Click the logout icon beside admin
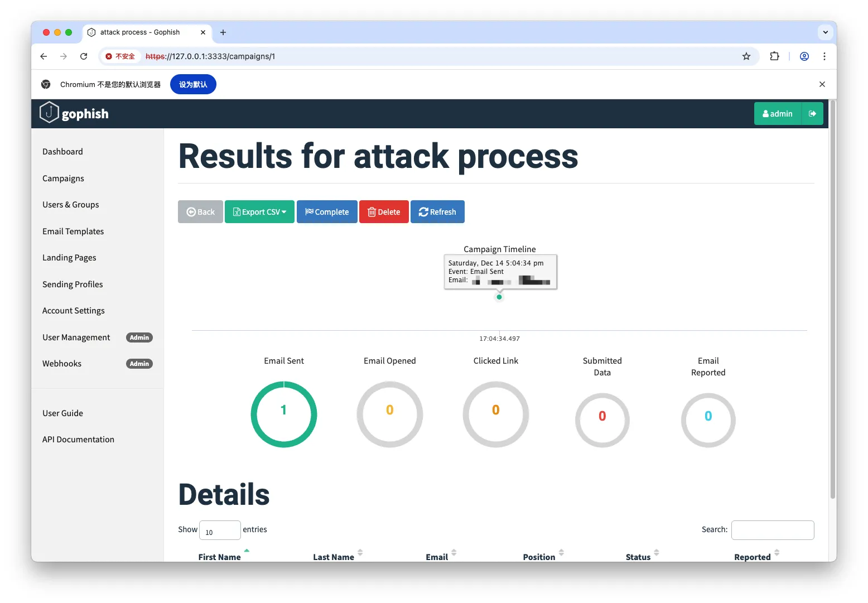This screenshot has width=868, height=603. tap(812, 114)
